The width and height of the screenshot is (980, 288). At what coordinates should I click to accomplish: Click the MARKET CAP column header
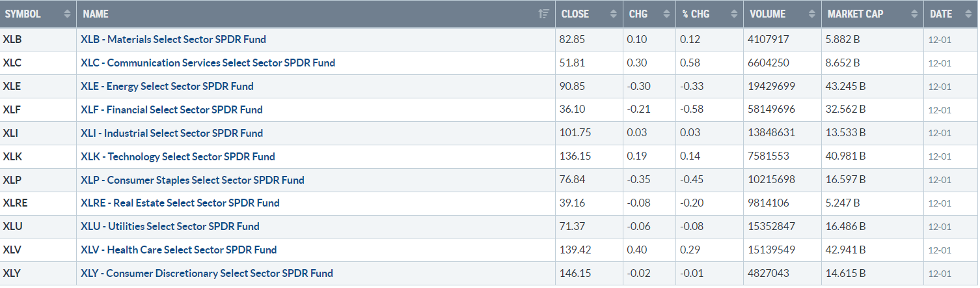point(873,14)
